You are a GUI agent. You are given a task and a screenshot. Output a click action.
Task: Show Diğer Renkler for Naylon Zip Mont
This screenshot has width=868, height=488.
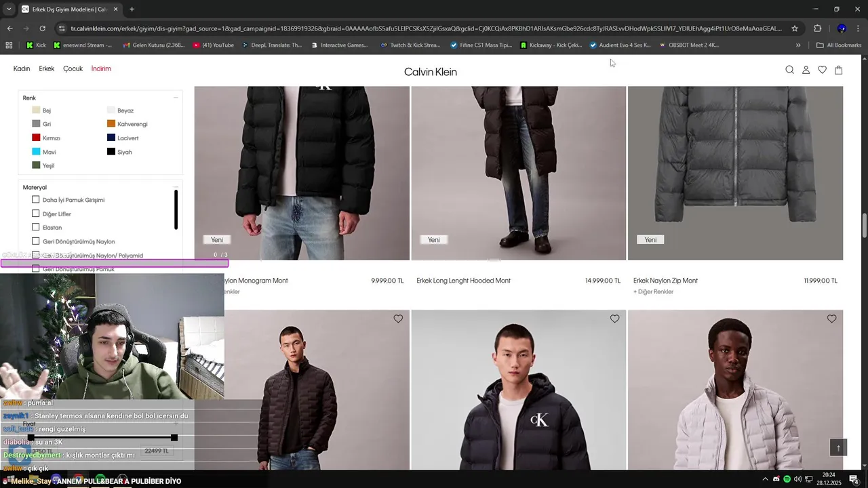[x=653, y=292]
